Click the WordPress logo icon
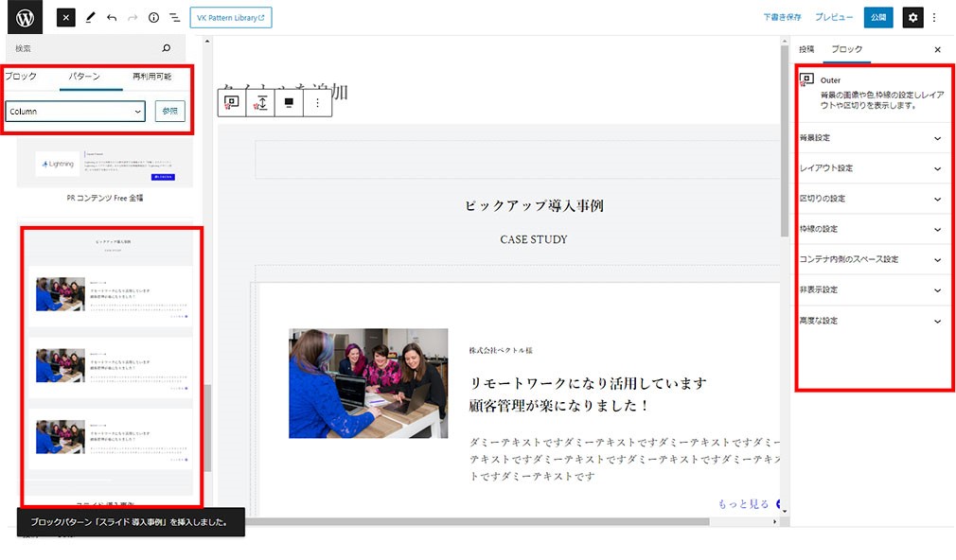This screenshot has height=560, width=956. (x=25, y=17)
